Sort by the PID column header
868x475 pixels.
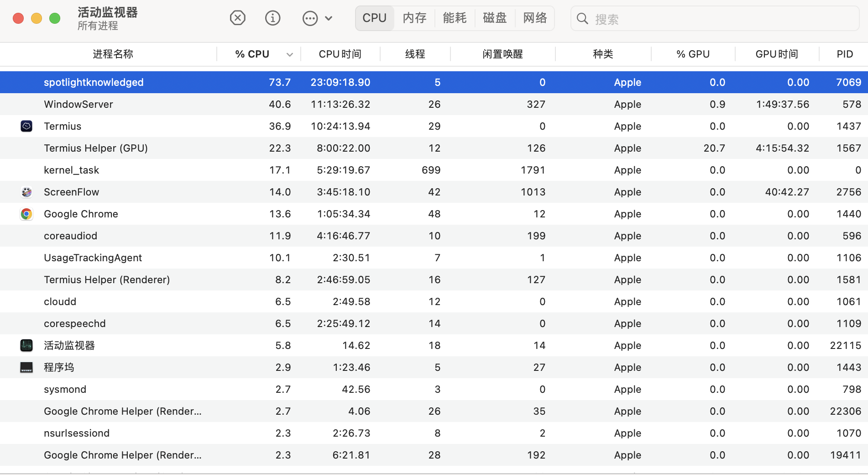pyautogui.click(x=845, y=54)
